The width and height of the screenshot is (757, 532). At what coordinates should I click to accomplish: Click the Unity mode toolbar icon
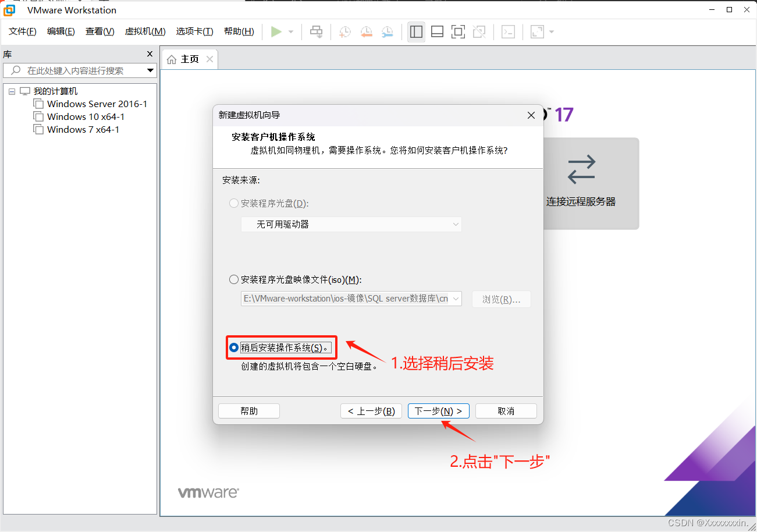point(479,31)
